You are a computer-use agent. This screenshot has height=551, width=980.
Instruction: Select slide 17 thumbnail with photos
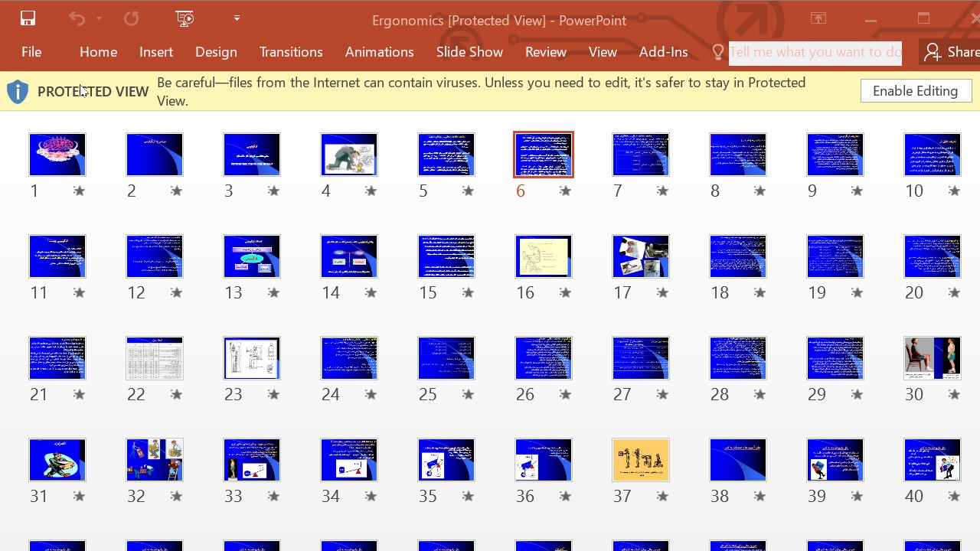click(x=641, y=256)
